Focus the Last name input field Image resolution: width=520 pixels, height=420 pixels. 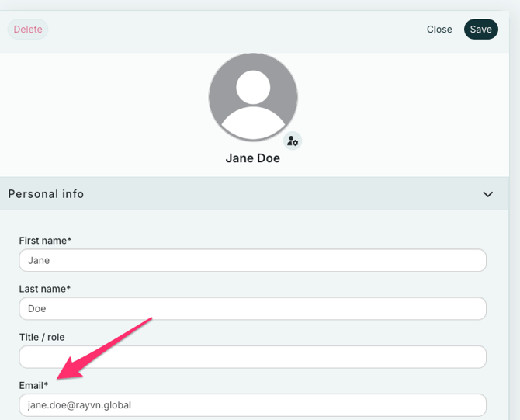pos(252,308)
